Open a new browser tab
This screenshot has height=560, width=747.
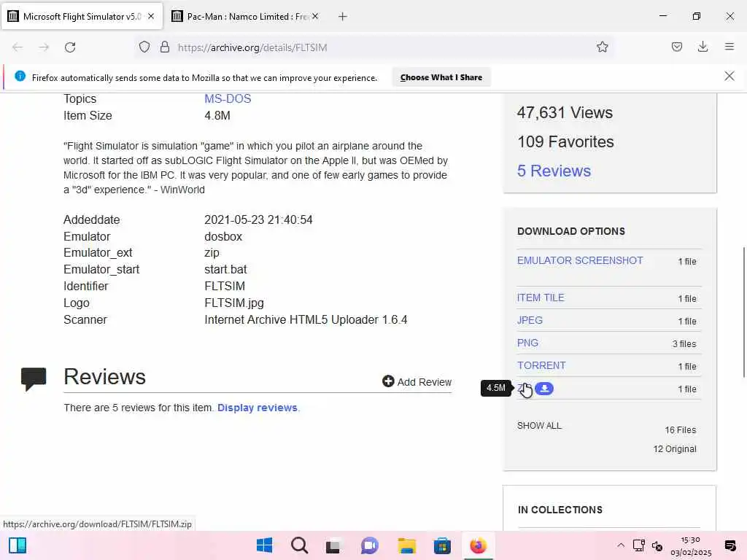pyautogui.click(x=343, y=17)
